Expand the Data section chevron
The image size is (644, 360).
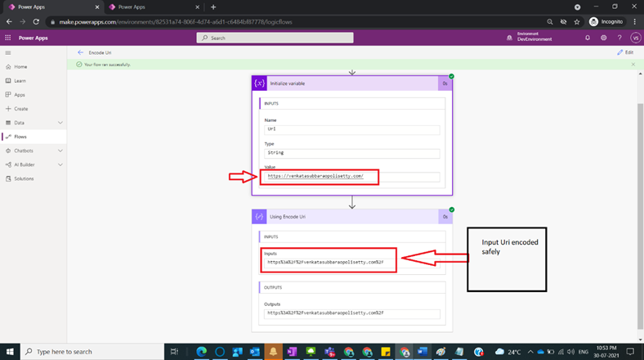coord(60,123)
